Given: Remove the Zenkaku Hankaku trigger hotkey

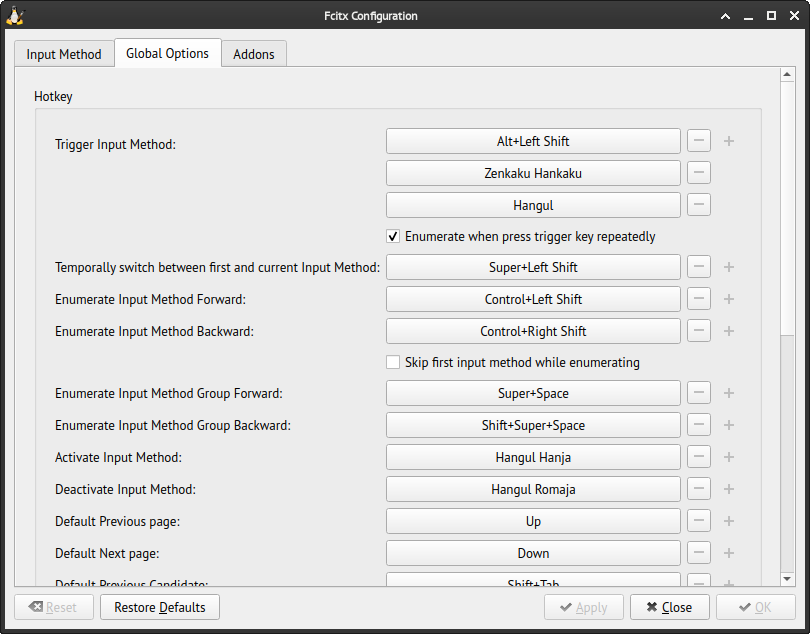Looking at the screenshot, I should 698,172.
